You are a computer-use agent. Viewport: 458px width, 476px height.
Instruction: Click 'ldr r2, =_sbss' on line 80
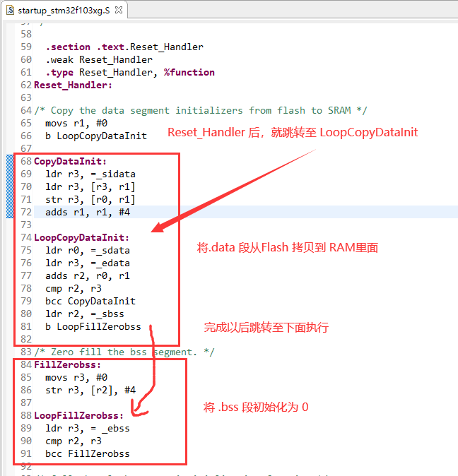[85, 314]
